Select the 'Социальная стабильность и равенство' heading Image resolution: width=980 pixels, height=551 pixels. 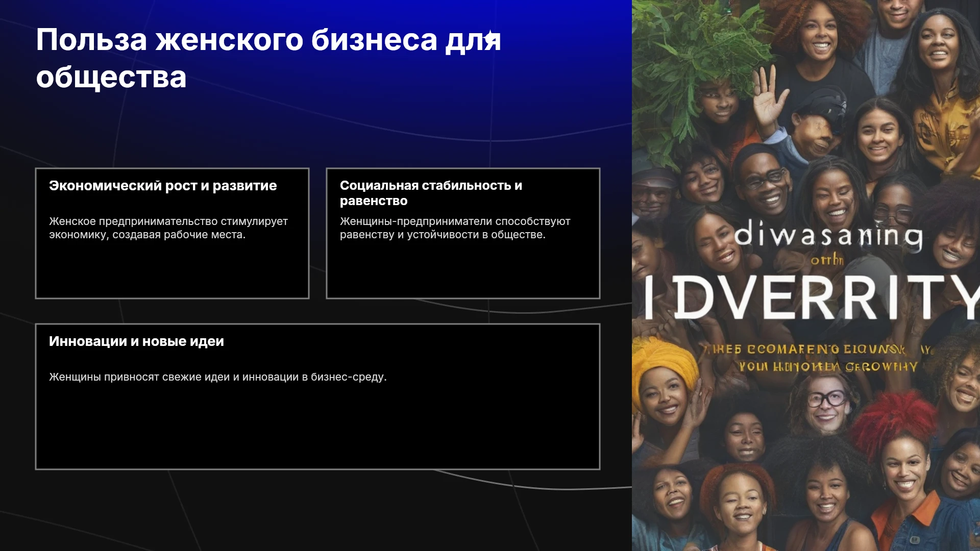(431, 193)
